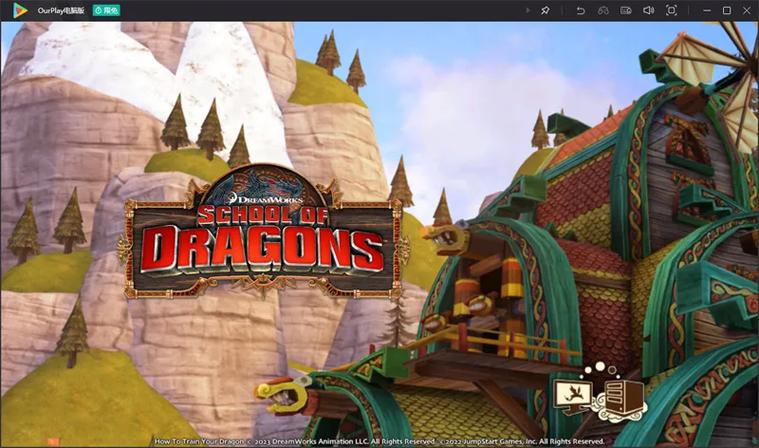Click the green 限免 badge

coord(106,10)
